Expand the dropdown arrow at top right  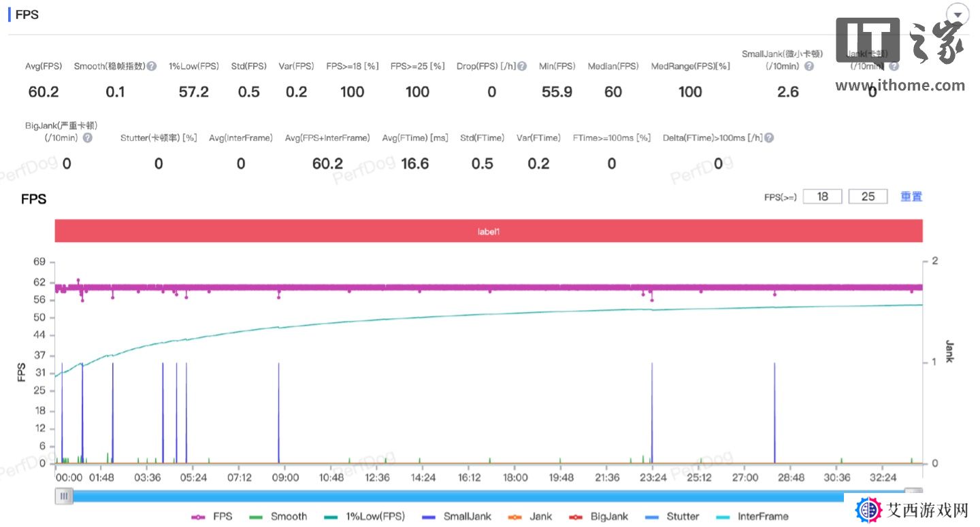958,15
